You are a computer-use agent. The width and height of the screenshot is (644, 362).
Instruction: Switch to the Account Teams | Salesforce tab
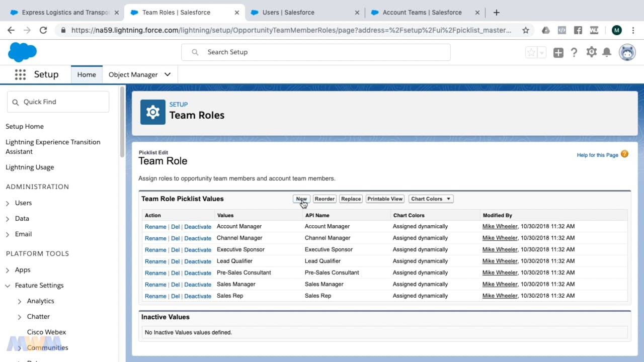tap(425, 12)
